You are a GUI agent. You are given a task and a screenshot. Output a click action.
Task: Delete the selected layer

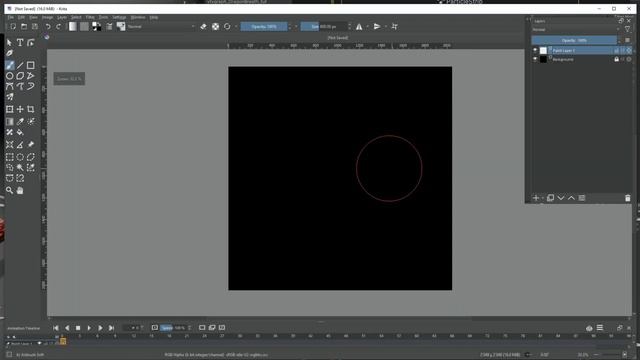click(628, 198)
